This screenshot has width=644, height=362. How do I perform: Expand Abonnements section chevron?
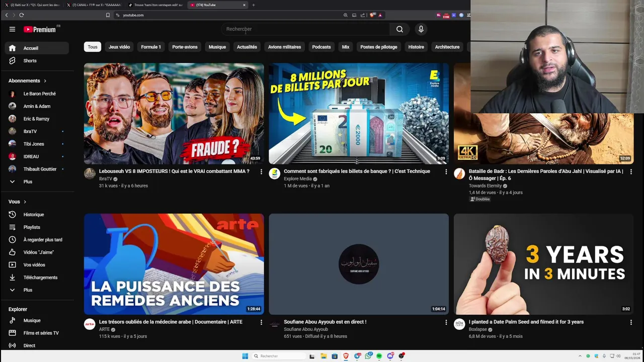pyautogui.click(x=45, y=81)
